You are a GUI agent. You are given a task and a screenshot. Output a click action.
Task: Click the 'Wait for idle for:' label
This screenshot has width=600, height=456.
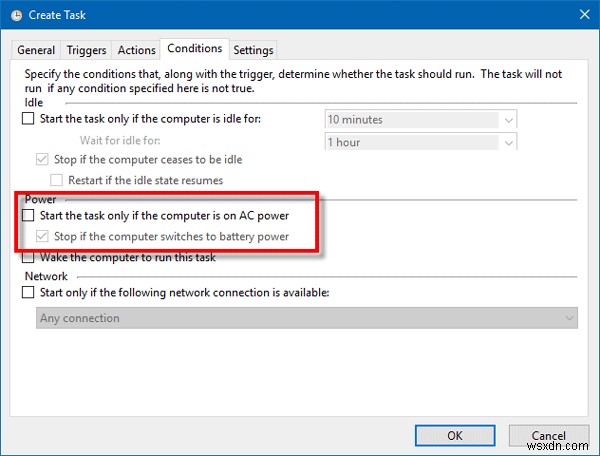coord(120,140)
